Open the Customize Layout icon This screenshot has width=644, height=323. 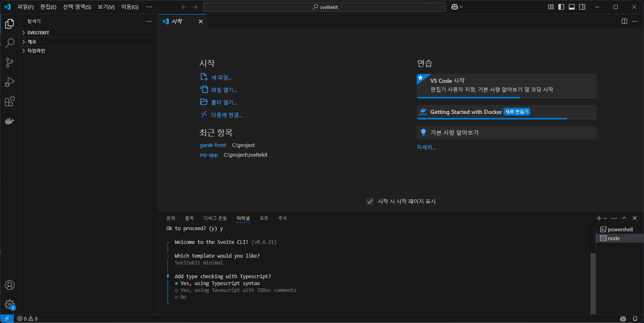coord(551,7)
